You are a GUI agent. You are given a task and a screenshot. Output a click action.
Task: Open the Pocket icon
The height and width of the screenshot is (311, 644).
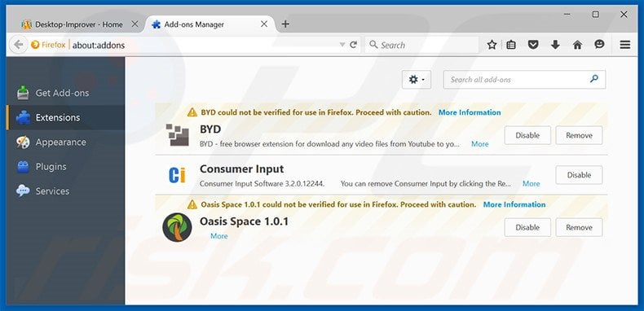coord(533,45)
